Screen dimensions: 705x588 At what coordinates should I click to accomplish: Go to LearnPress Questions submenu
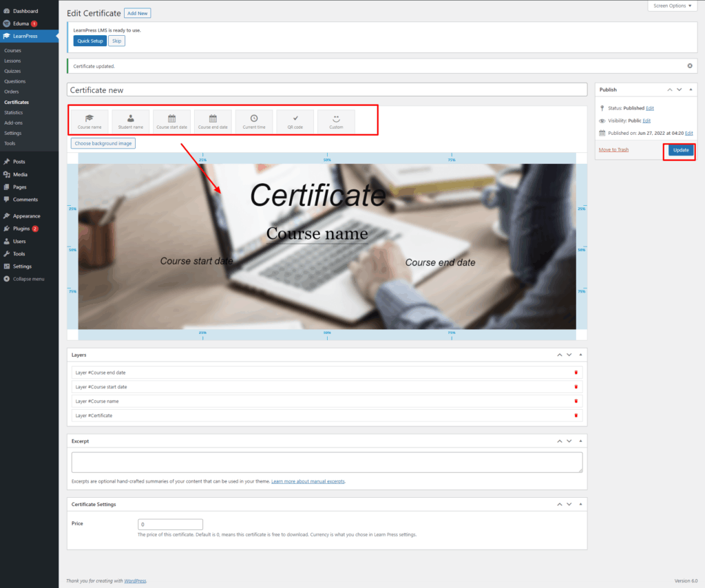15,82
